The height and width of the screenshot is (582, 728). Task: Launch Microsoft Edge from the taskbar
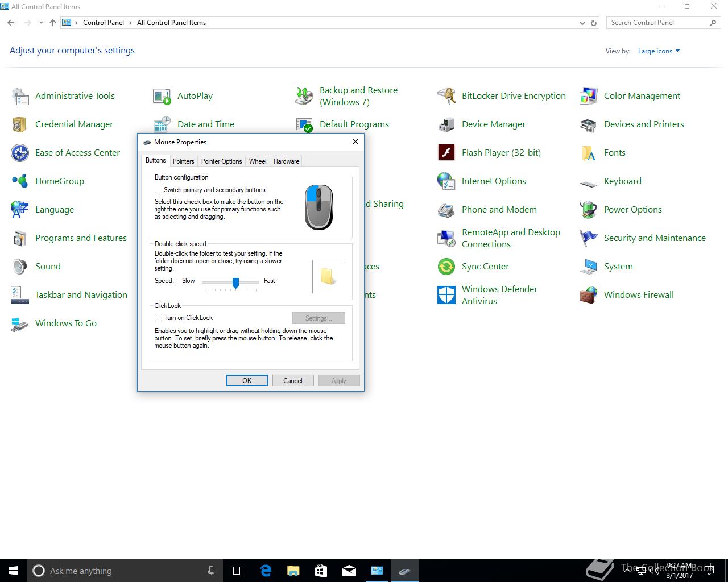(x=265, y=571)
